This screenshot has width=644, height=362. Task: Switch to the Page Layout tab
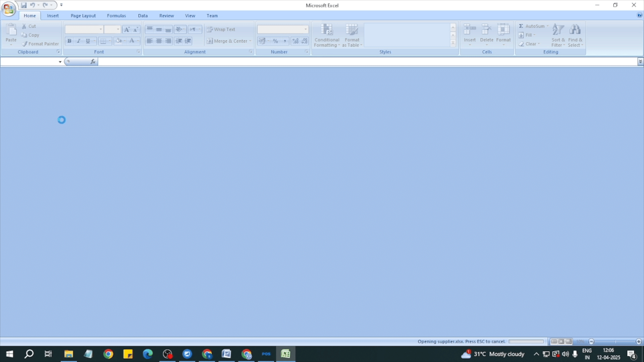83,16
